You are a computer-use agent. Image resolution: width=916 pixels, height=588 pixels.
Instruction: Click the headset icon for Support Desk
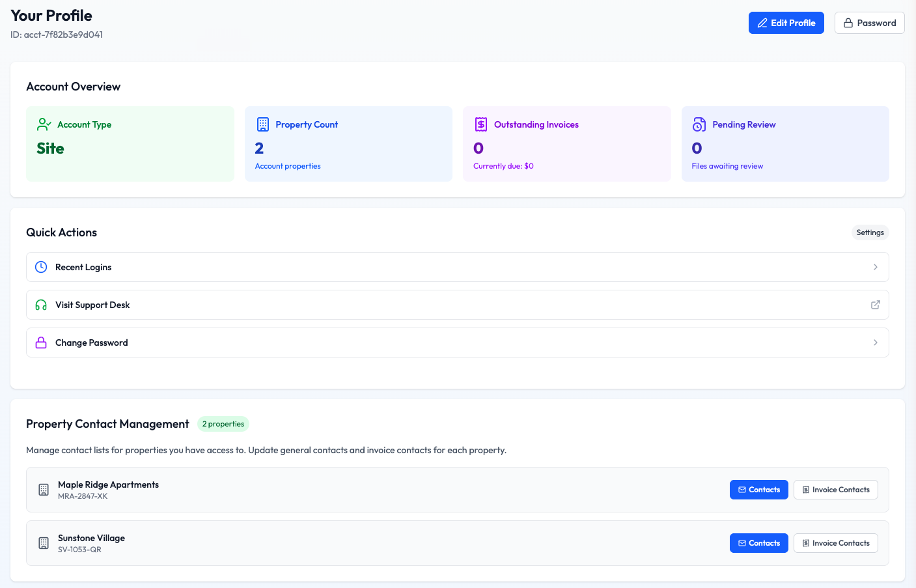pyautogui.click(x=41, y=305)
